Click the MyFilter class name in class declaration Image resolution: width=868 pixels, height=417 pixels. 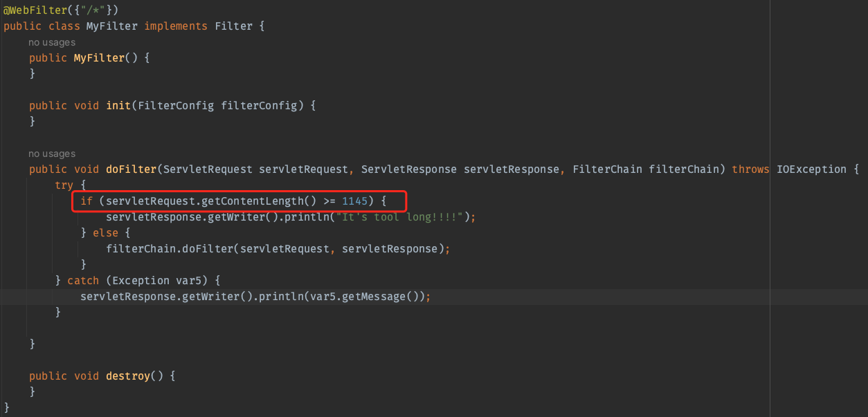(x=111, y=26)
